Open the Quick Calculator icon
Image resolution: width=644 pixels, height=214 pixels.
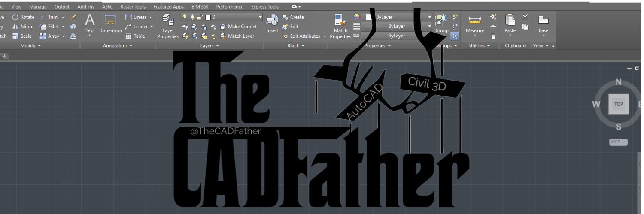[493, 36]
